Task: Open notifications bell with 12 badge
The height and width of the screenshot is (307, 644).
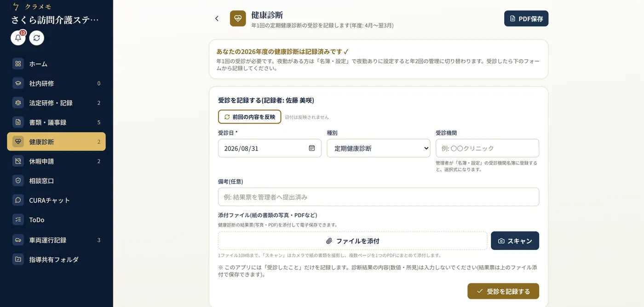Action: (18, 38)
